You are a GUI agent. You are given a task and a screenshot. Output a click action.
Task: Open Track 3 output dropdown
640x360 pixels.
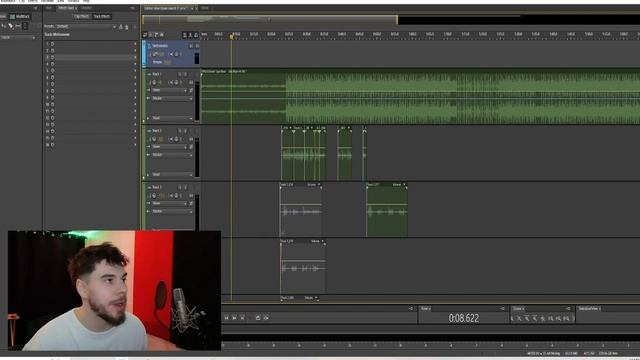point(171,211)
